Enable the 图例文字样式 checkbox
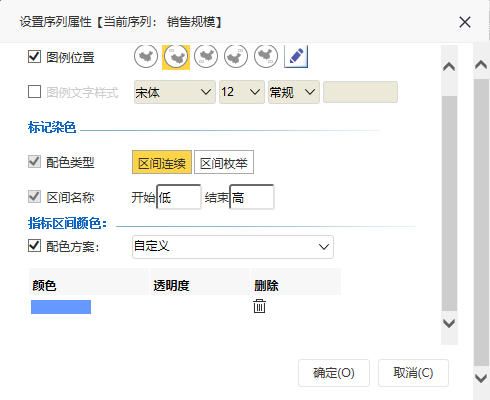Image resolution: width=490 pixels, height=400 pixels. 34,92
